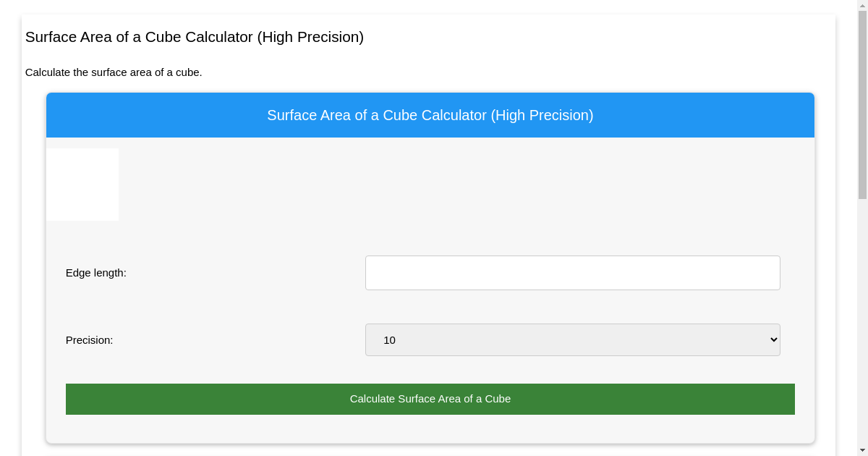Click the cube image placeholder
The height and width of the screenshot is (456, 868).
click(x=82, y=184)
